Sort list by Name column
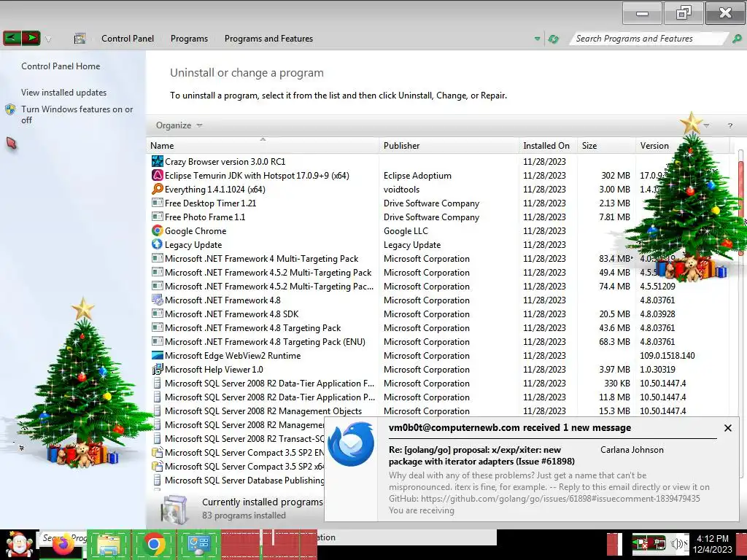Viewport: 747px width, 560px height. point(263,146)
